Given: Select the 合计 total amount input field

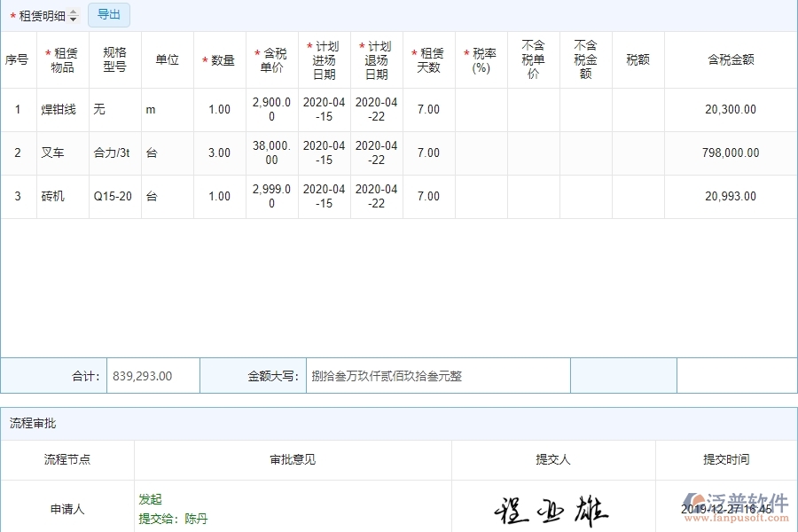Looking at the screenshot, I should 153,375.
